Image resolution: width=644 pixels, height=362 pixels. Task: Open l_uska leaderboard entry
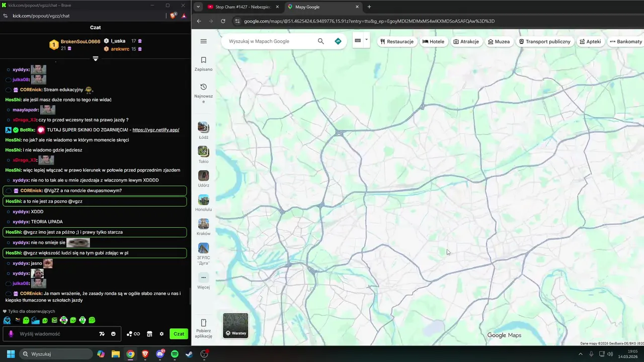pyautogui.click(x=123, y=41)
